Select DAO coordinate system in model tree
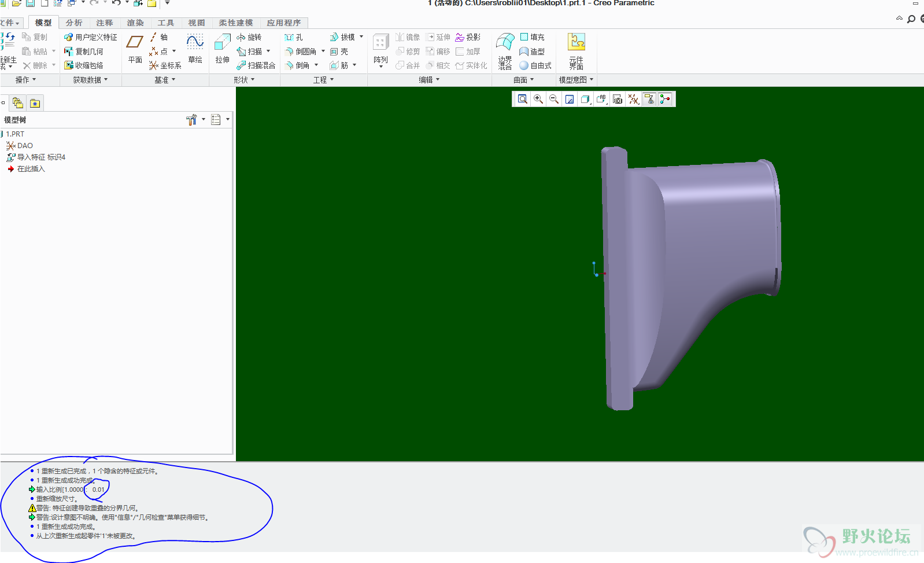924x563 pixels. pos(20,146)
